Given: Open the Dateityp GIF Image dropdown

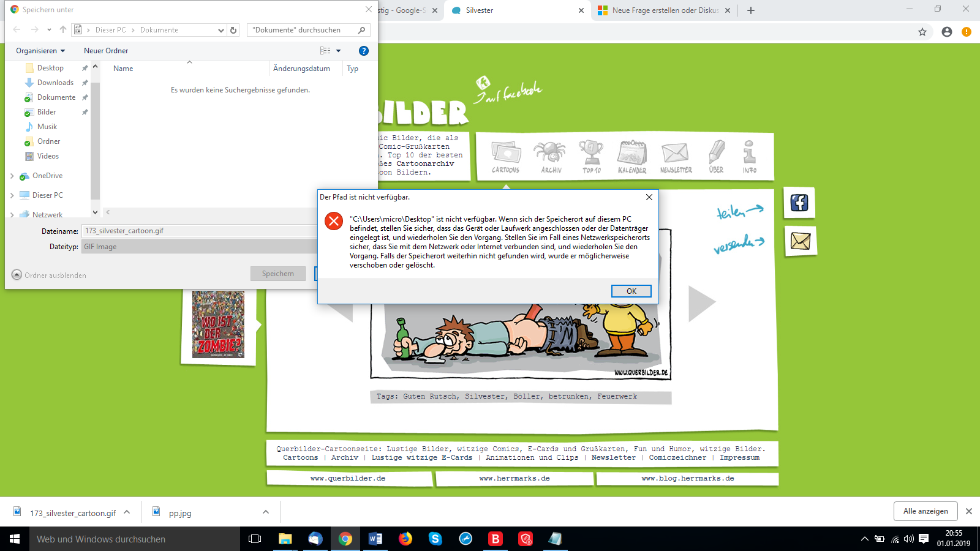Looking at the screenshot, I should pos(200,247).
